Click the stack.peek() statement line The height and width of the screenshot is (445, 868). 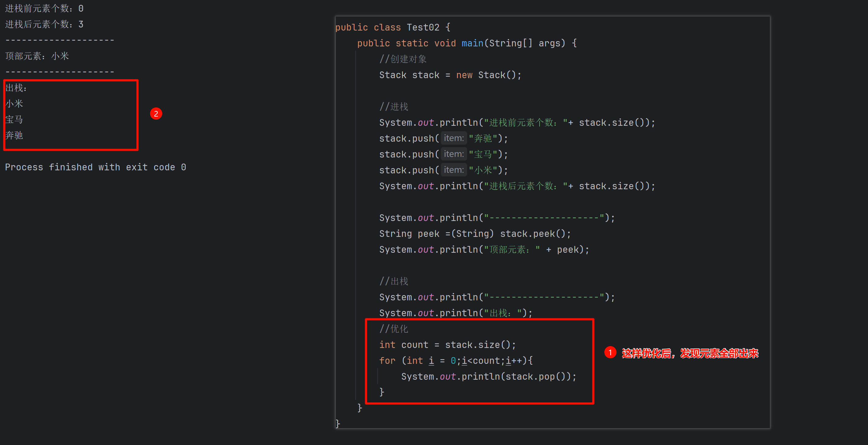(475, 233)
